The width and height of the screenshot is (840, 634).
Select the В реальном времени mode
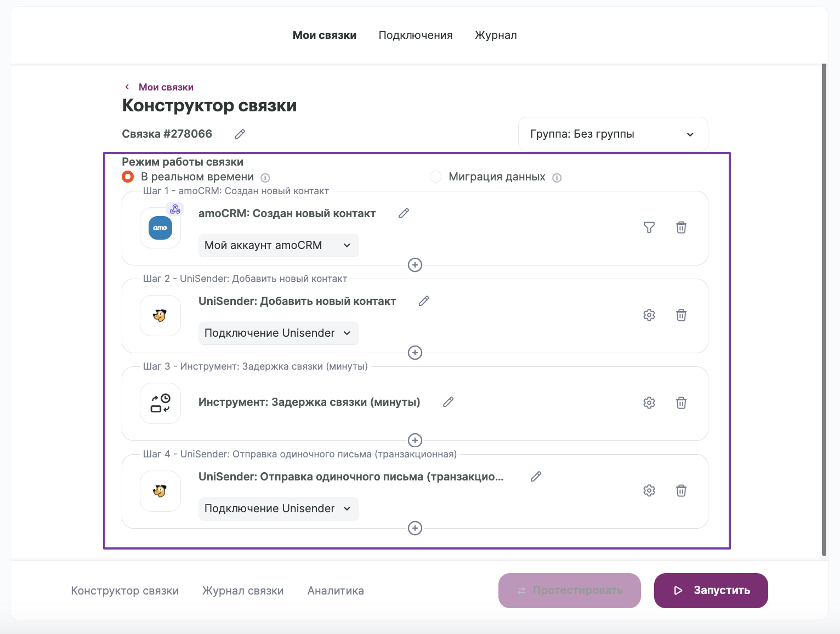128,177
